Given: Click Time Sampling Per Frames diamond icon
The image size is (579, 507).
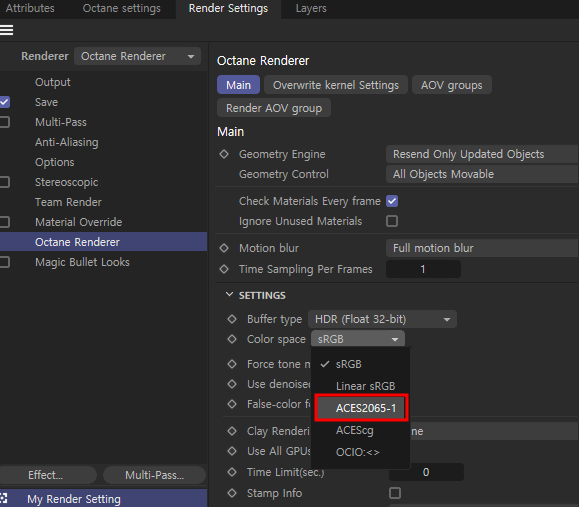Looking at the screenshot, I should pyautogui.click(x=224, y=269).
